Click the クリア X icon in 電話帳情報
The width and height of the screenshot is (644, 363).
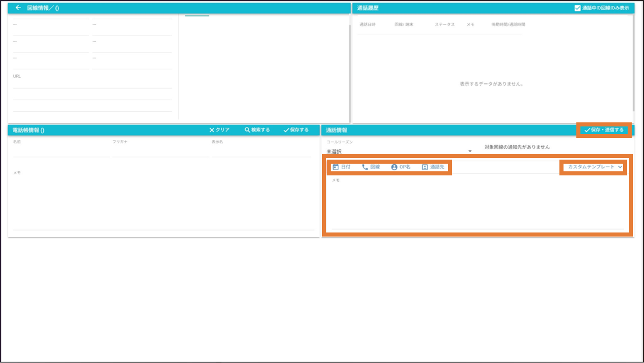pyautogui.click(x=212, y=130)
